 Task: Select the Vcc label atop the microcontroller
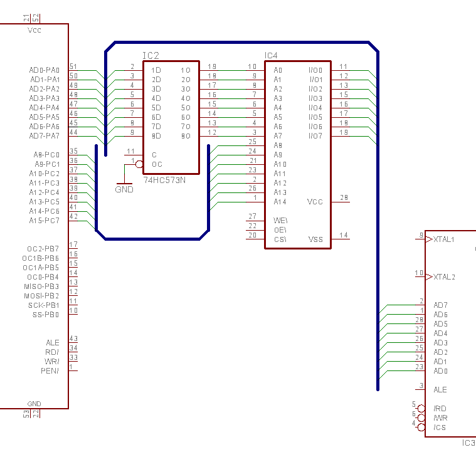[x=34, y=30]
